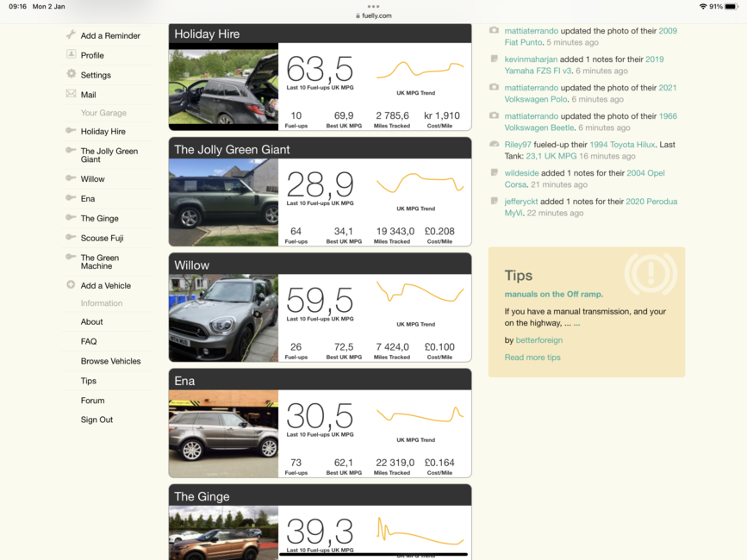Viewport: 747px width, 560px height.
Task: Click the Jolly Green Giant vehicle photo
Action: [x=223, y=202]
